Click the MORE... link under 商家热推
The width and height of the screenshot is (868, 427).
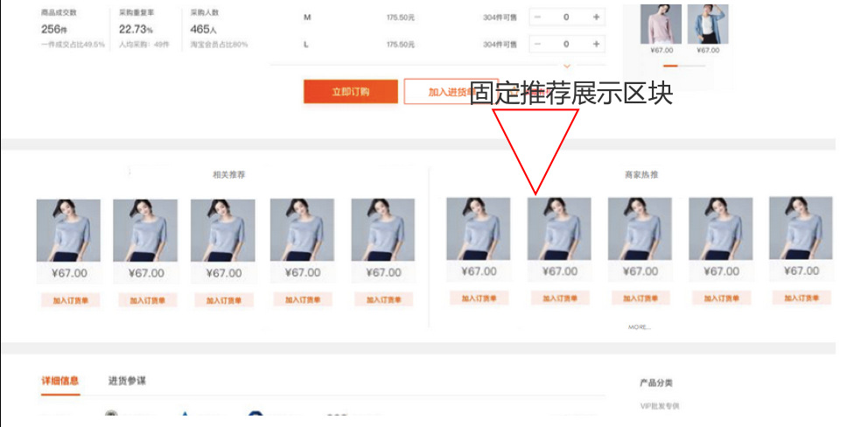(x=640, y=327)
